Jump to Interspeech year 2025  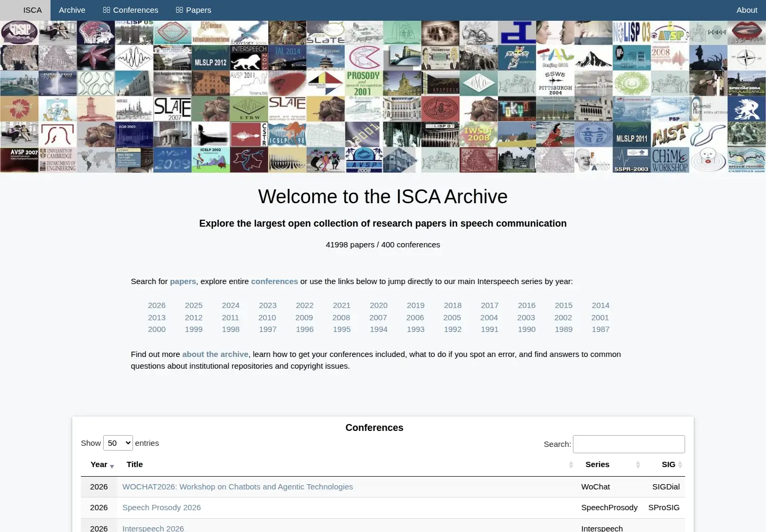(194, 305)
